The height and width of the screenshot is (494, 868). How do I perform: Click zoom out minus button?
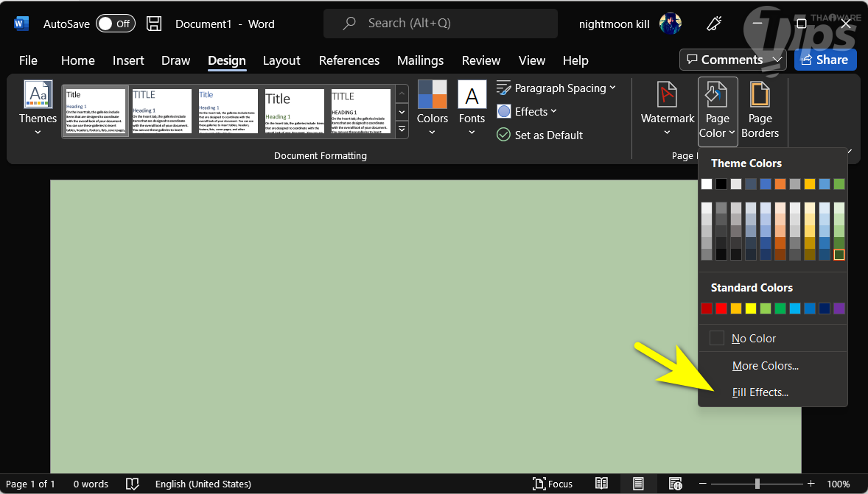(x=702, y=484)
